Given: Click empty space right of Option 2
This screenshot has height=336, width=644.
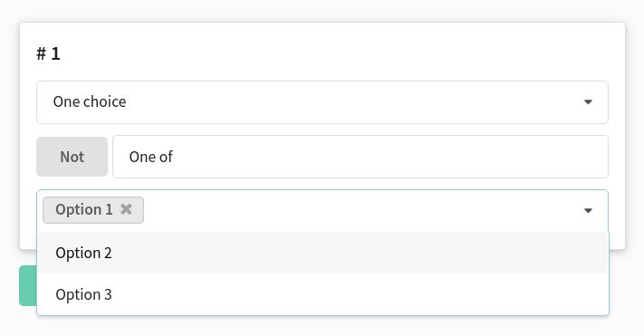Looking at the screenshot, I should pyautogui.click(x=357, y=253).
